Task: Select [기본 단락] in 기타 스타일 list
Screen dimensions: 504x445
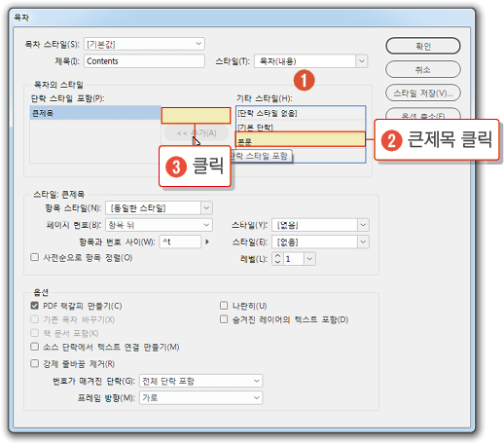Action: point(301,127)
